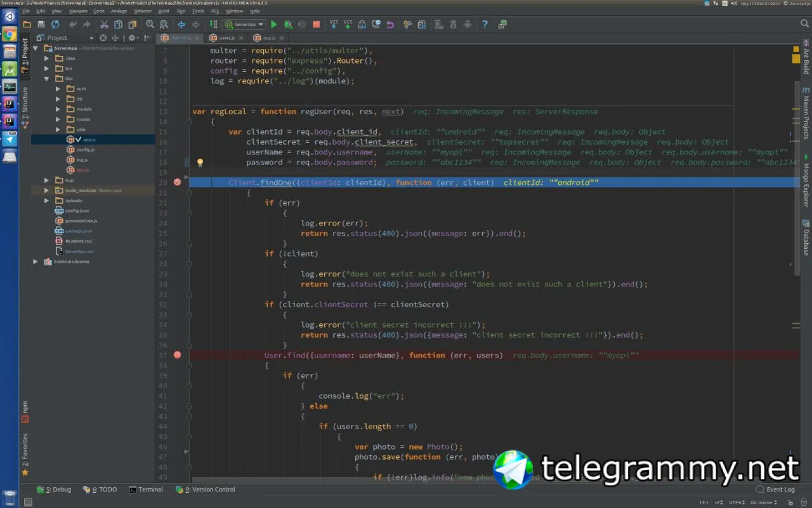Click the Open folder toolbar icon

(x=27, y=25)
